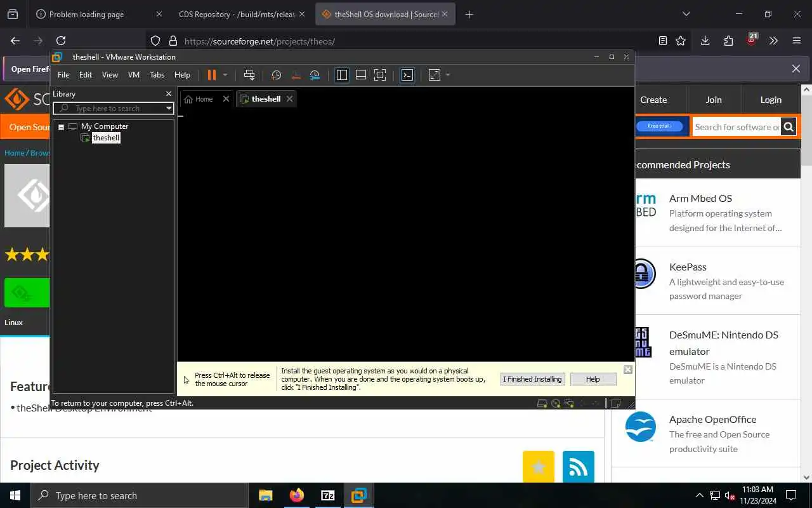Suspend the VM with the orange pause button
The image size is (812, 508).
pyautogui.click(x=212, y=75)
